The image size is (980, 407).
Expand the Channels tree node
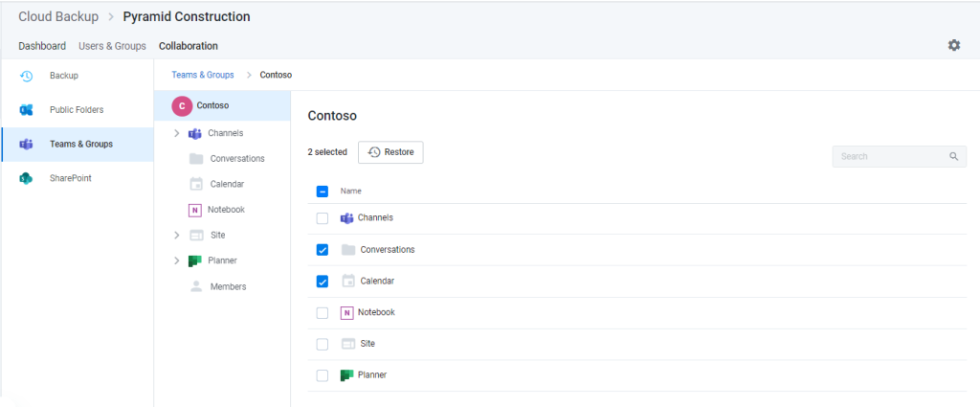pos(177,133)
